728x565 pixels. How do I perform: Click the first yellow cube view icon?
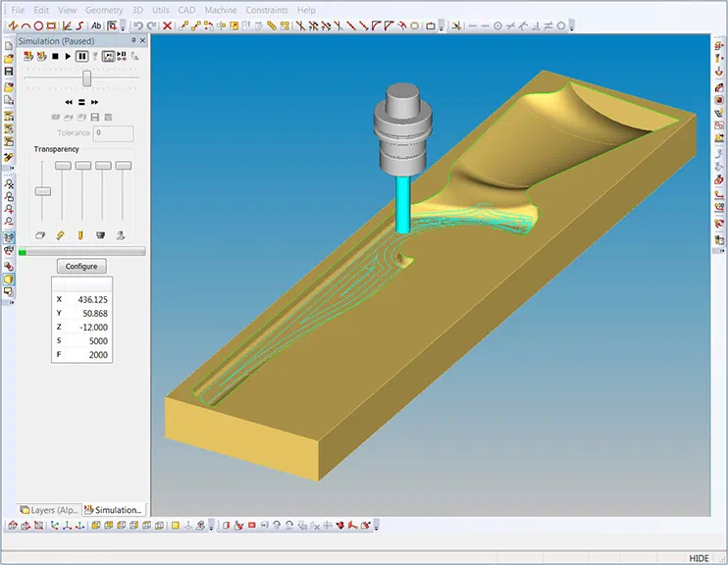[95, 526]
